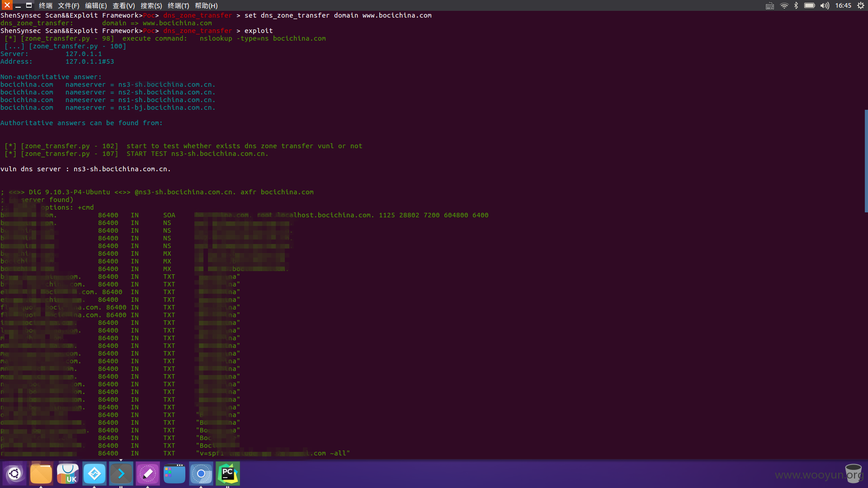
Task: Click the 'exploit' command text
Action: 259,31
